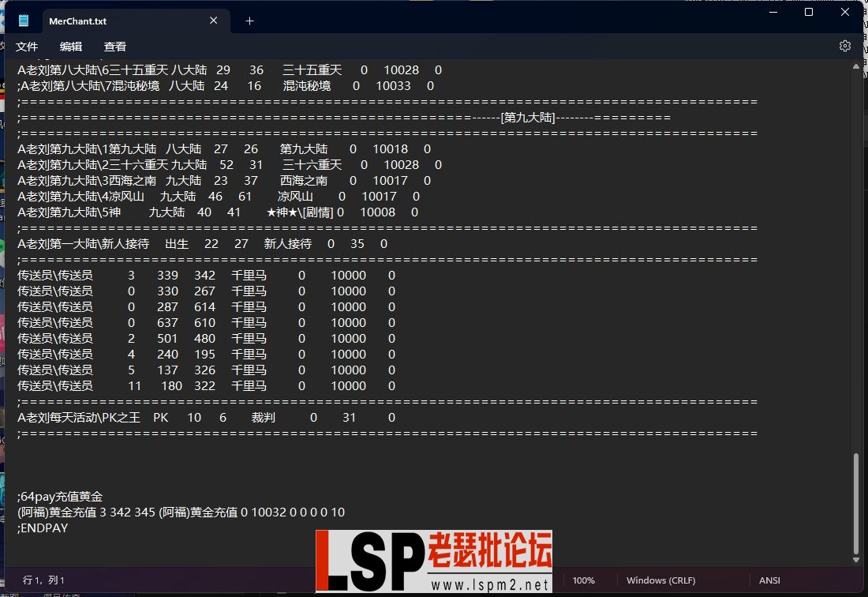Add a new tab with plus button
This screenshot has height=597, width=868.
point(249,21)
